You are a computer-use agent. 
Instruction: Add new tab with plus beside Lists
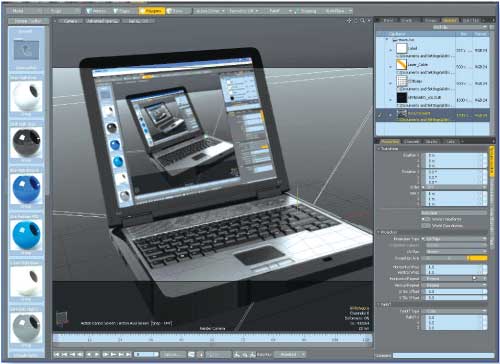pos(462,142)
